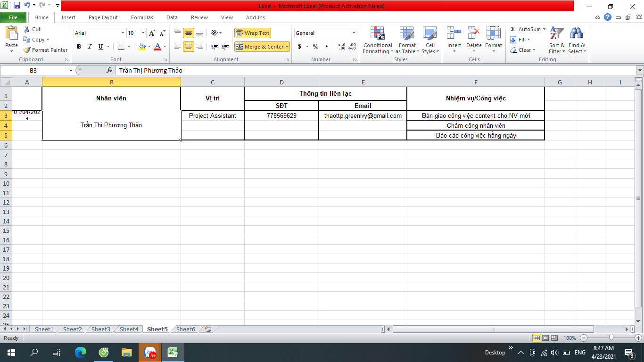Open the Font Color dropdown arrow
This screenshot has width=644, height=362.
(165, 47)
